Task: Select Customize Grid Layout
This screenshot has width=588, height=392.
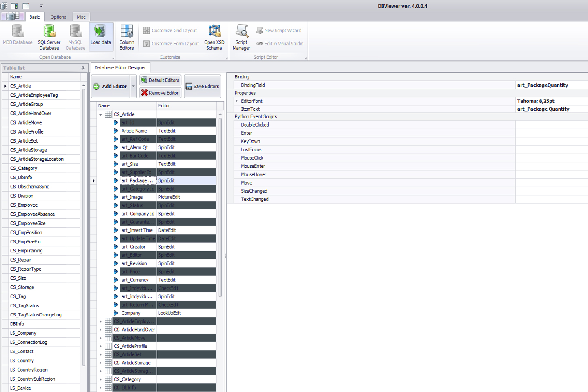Action: coord(170,31)
